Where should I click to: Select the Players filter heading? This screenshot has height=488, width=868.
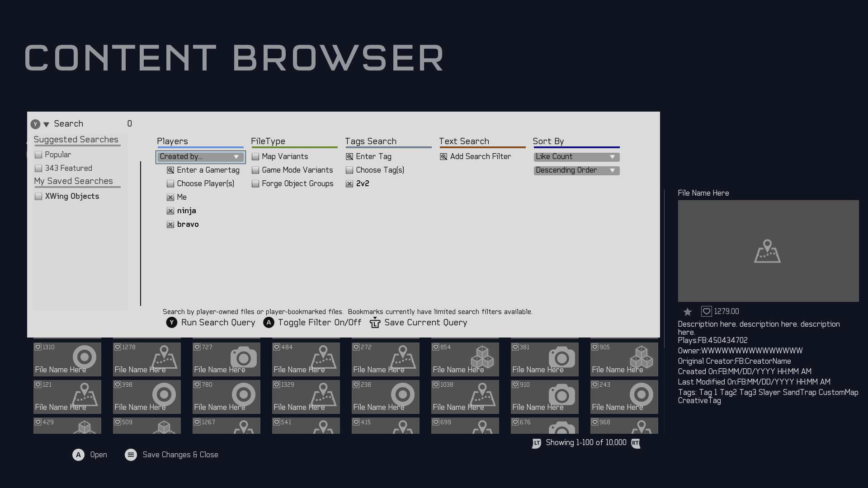tap(172, 141)
